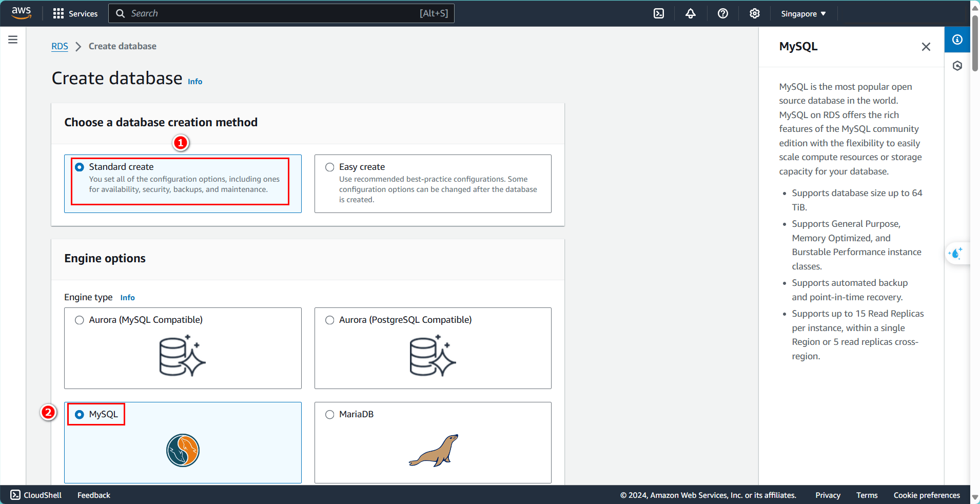The width and height of the screenshot is (980, 504).
Task: Click the MySQL help panel title
Action: [x=798, y=46]
